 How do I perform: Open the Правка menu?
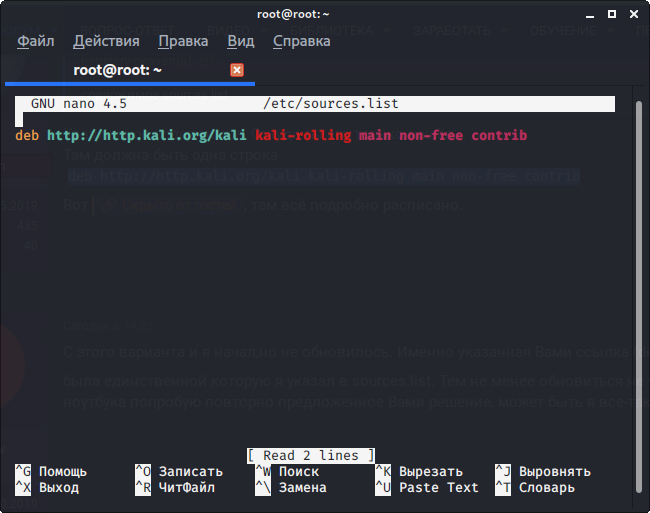[183, 41]
